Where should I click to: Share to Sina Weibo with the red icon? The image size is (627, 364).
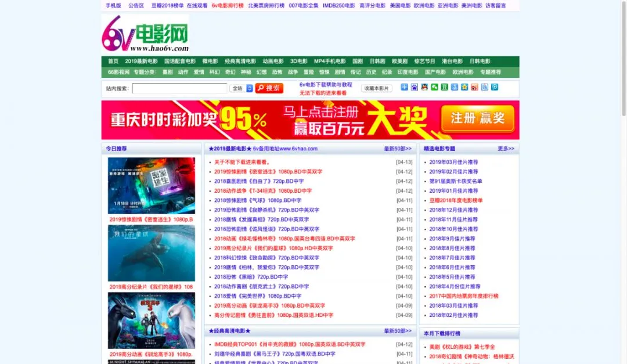pos(474,87)
